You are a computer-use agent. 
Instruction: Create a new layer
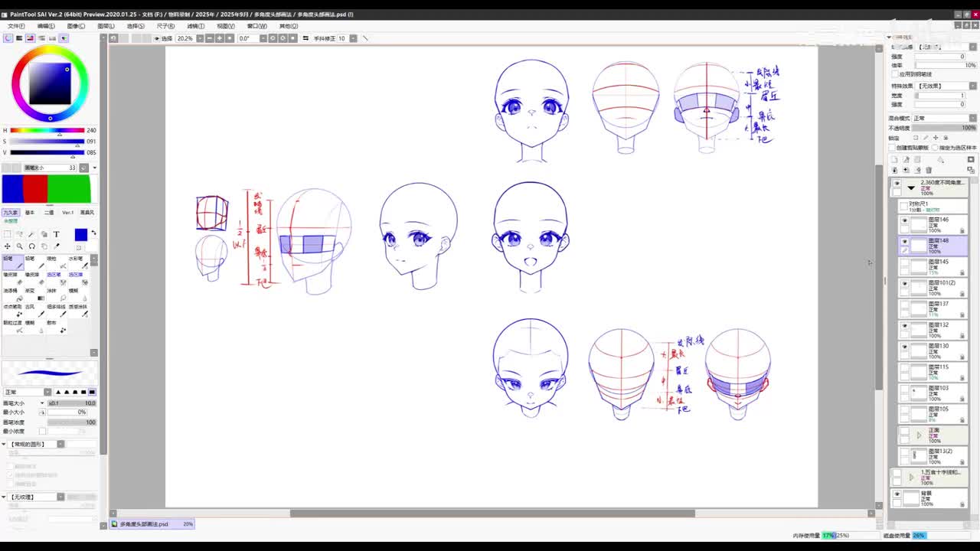click(894, 160)
